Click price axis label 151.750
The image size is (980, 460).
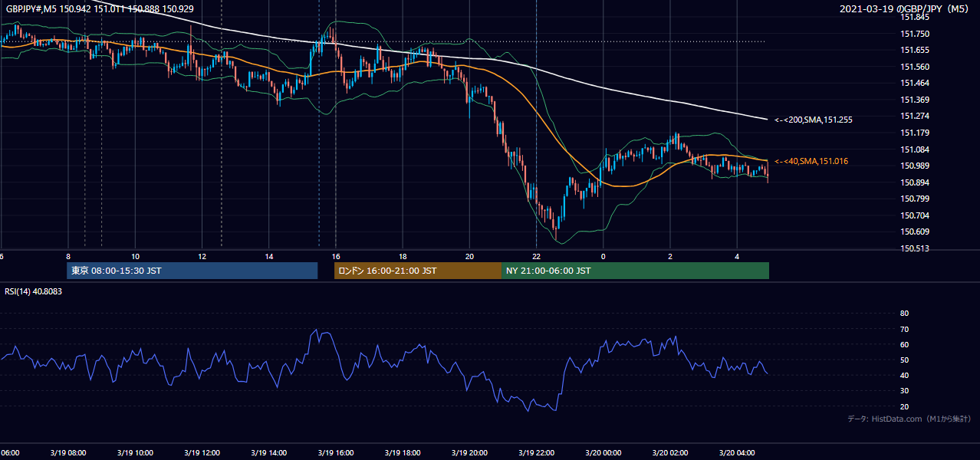pyautogui.click(x=915, y=34)
